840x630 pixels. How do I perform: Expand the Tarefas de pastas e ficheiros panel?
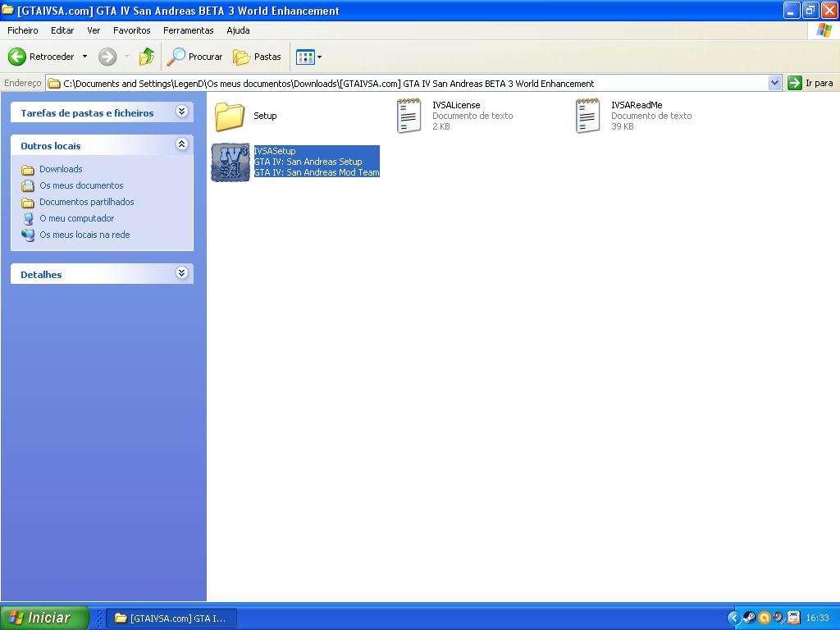(181, 112)
